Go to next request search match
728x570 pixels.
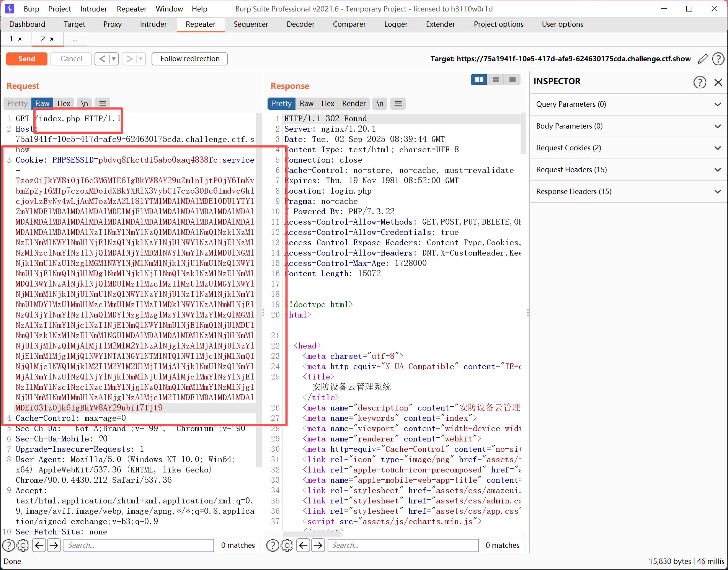54,545
